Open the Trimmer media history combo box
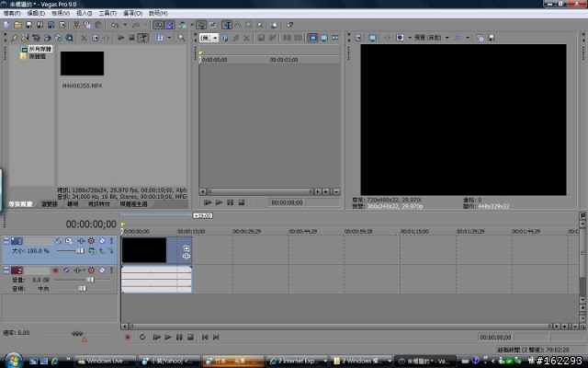Viewport: 588px width, 368px height. (209, 38)
